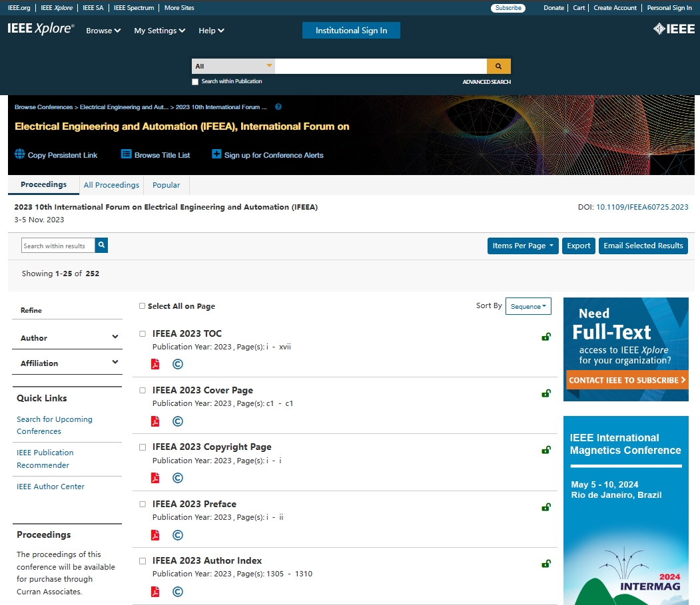Enable Search within Publication checkbox
This screenshot has width=700, height=605.
(195, 82)
